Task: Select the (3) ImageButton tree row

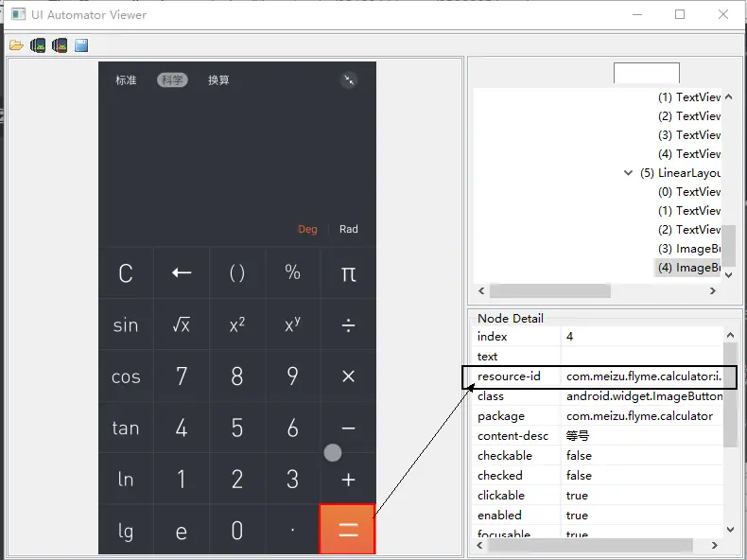Action: pos(689,249)
